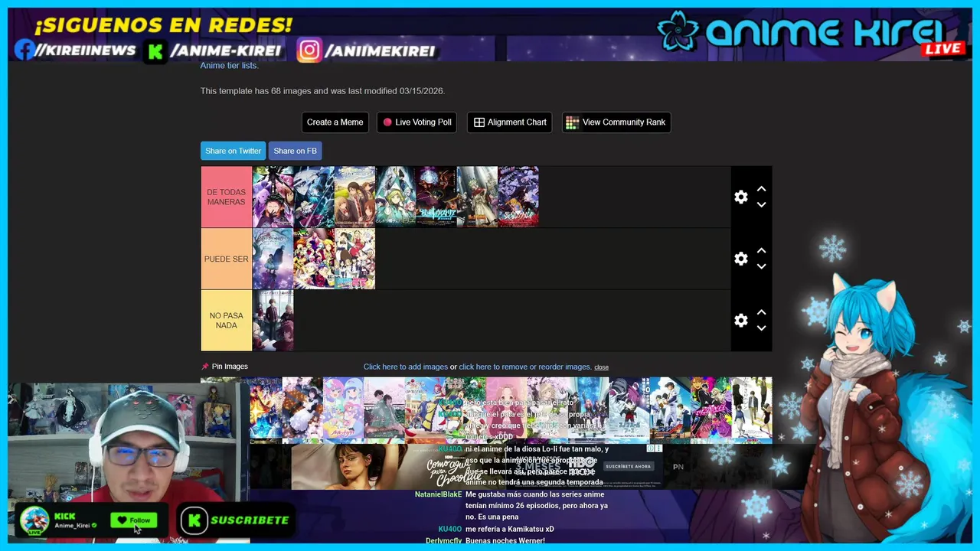Move PUEDE SER tier up arrow
Image resolution: width=980 pixels, height=551 pixels.
(761, 251)
